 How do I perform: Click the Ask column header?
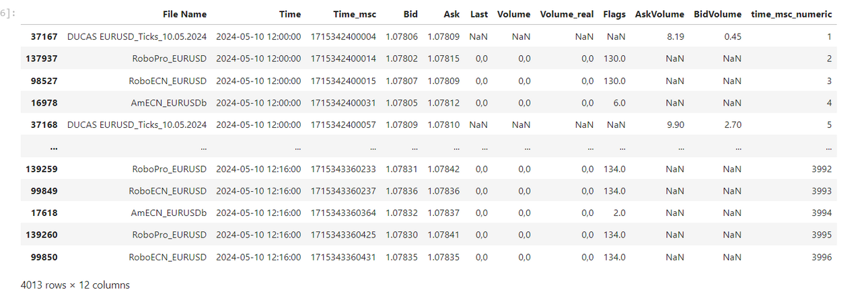[451, 14]
